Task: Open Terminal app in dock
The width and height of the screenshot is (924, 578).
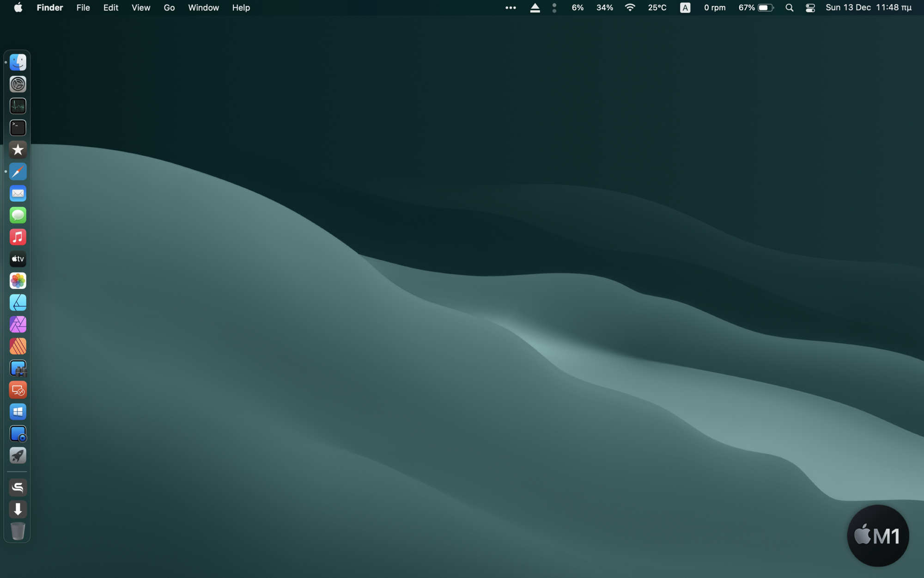Action: [18, 128]
